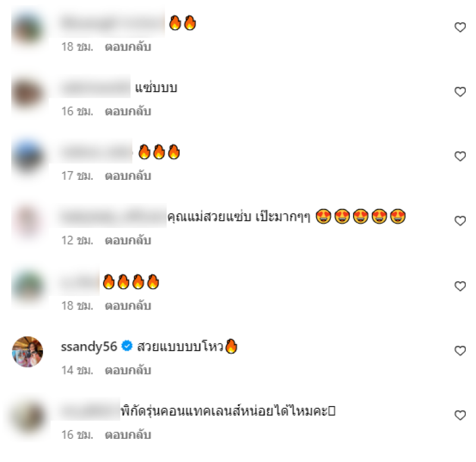Like the แซ่บบบ comment

(460, 92)
